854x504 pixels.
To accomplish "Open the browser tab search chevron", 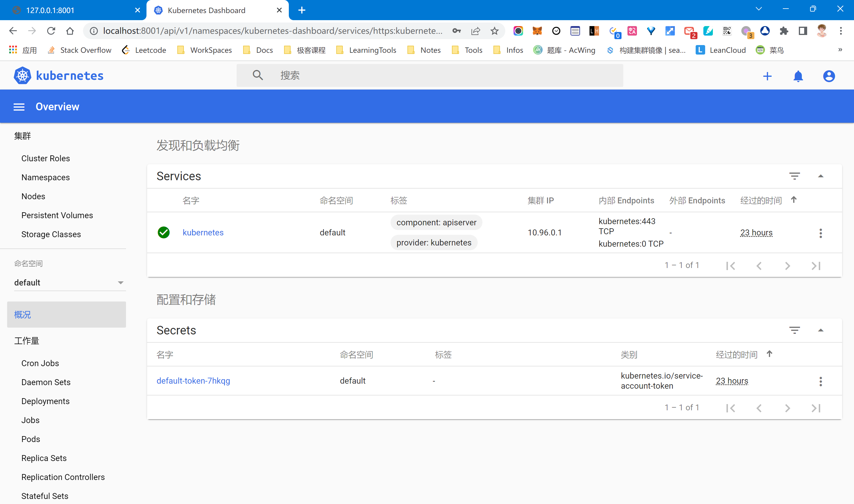I will [759, 9].
